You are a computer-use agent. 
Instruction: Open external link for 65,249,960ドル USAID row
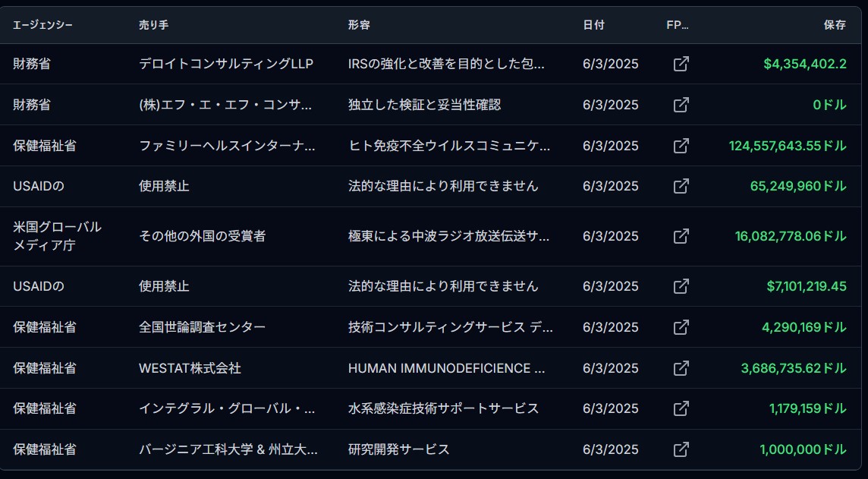click(x=681, y=186)
